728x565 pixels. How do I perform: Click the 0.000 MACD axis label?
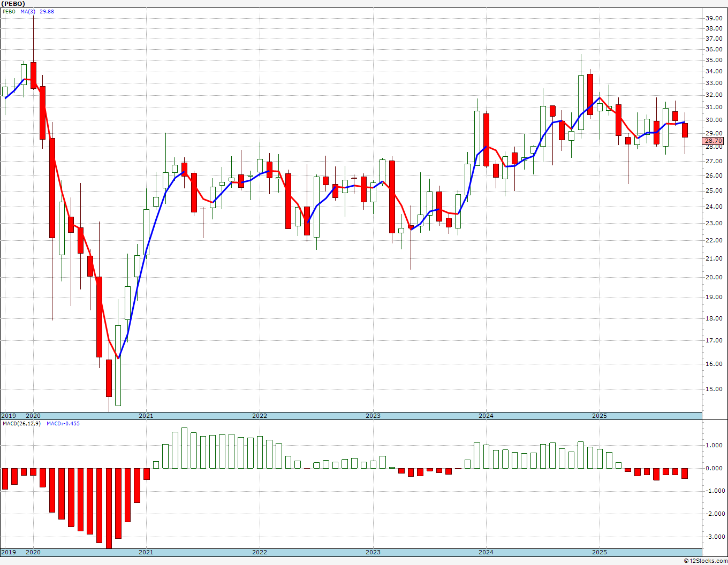click(x=714, y=468)
